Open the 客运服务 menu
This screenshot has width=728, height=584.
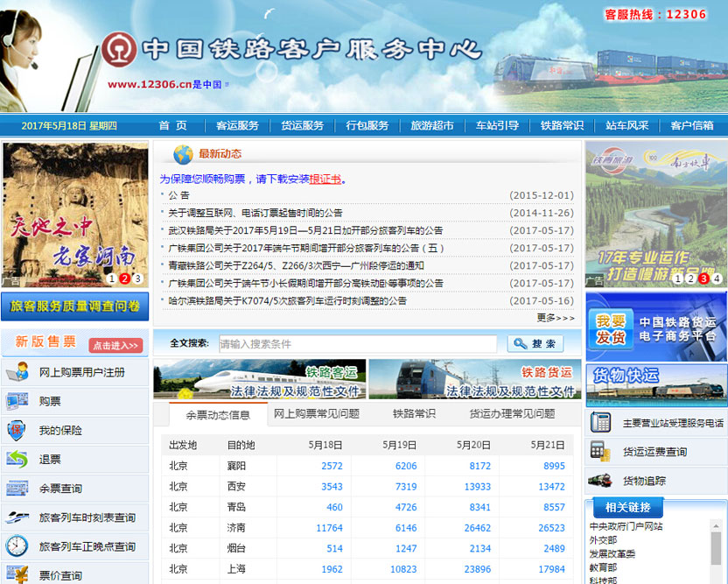coord(237,125)
